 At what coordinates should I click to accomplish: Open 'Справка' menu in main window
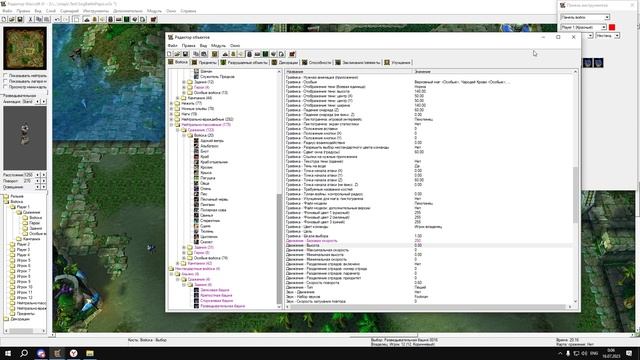tap(188, 11)
